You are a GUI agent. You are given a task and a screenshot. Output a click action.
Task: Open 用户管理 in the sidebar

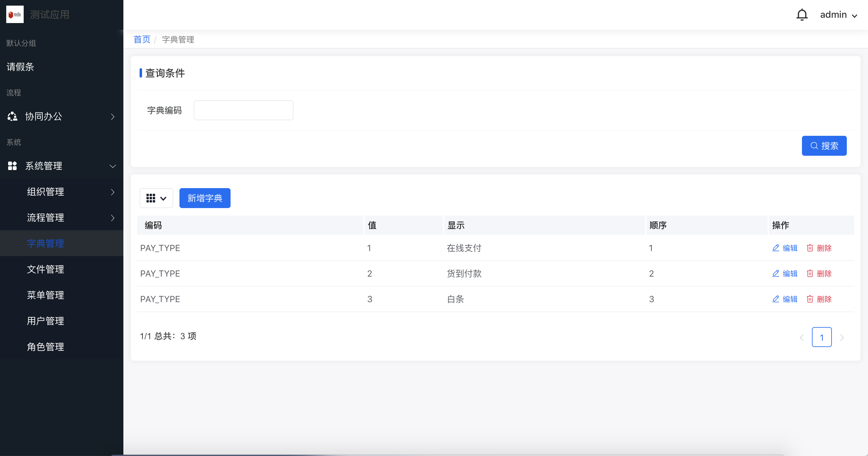[x=45, y=321]
